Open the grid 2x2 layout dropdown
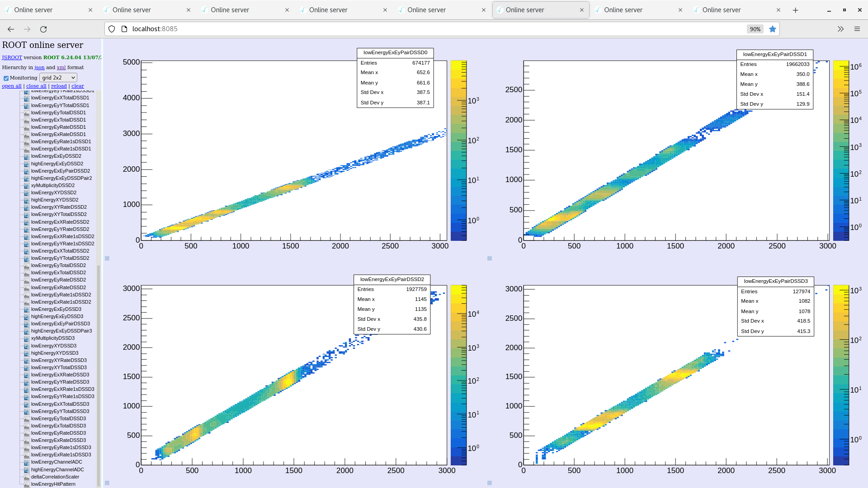This screenshot has width=868, height=488. coord(58,78)
